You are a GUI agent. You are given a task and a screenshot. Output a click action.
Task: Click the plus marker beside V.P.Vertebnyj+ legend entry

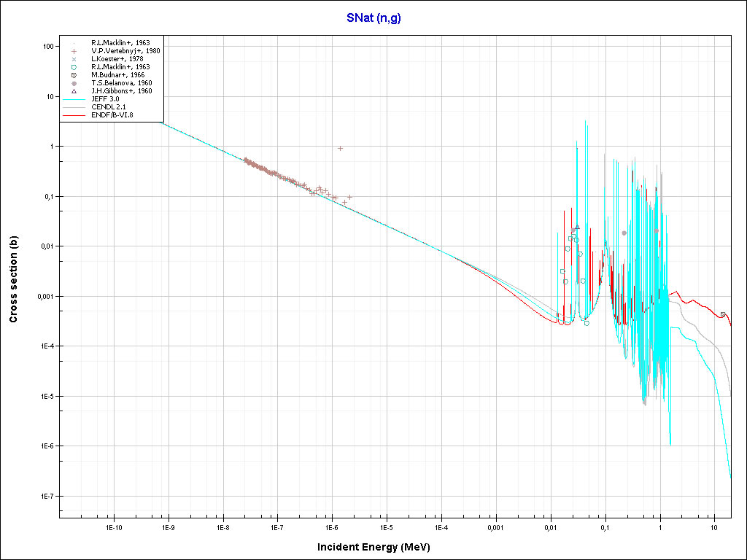click(74, 51)
